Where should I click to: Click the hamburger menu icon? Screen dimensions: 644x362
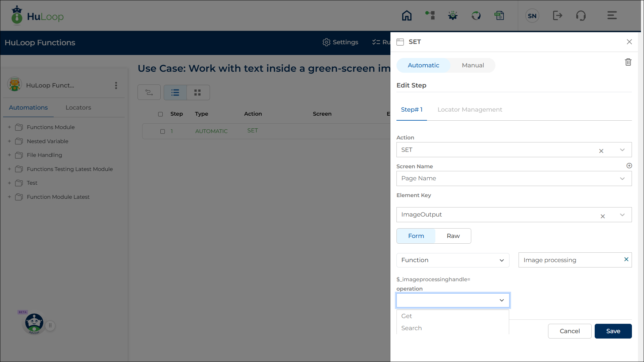612,15
